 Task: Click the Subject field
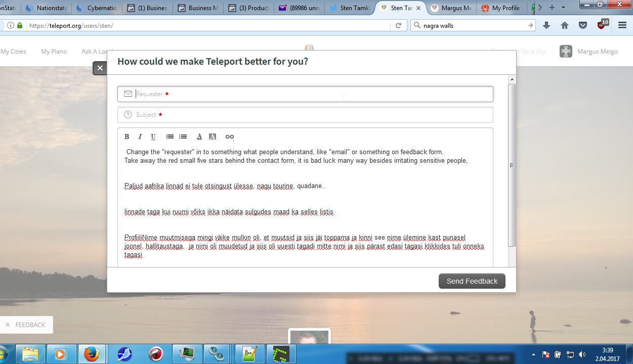(305, 115)
